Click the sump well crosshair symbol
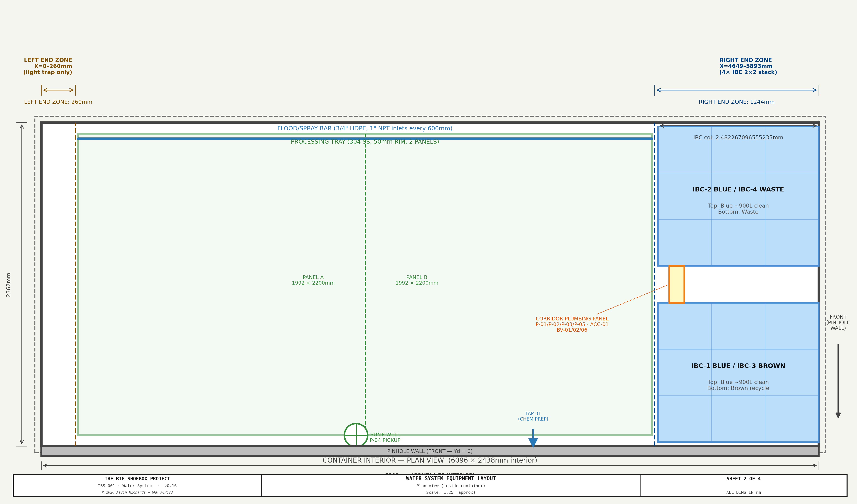 [x=356, y=435]
